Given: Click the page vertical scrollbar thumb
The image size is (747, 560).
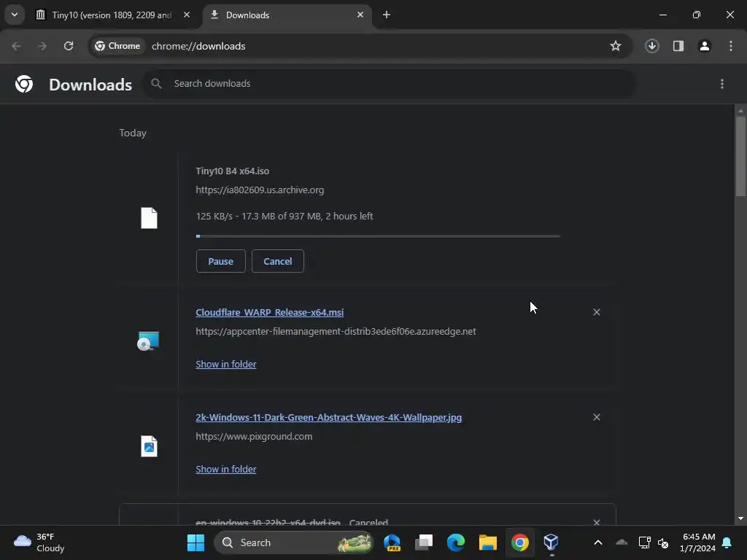Looking at the screenshot, I should tap(740, 156).
